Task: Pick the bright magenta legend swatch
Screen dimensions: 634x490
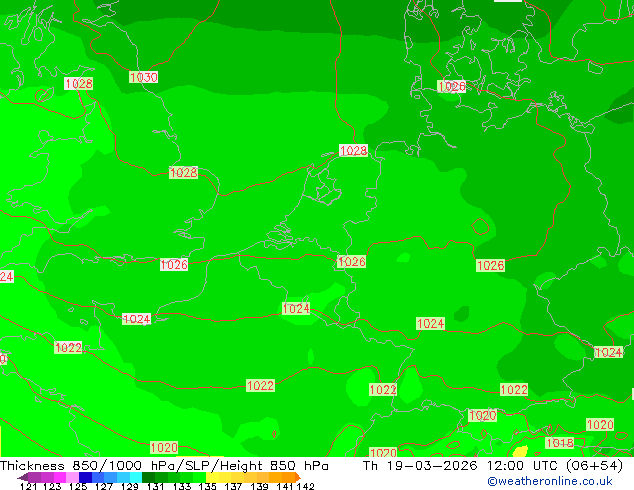Action: pyautogui.click(x=60, y=477)
